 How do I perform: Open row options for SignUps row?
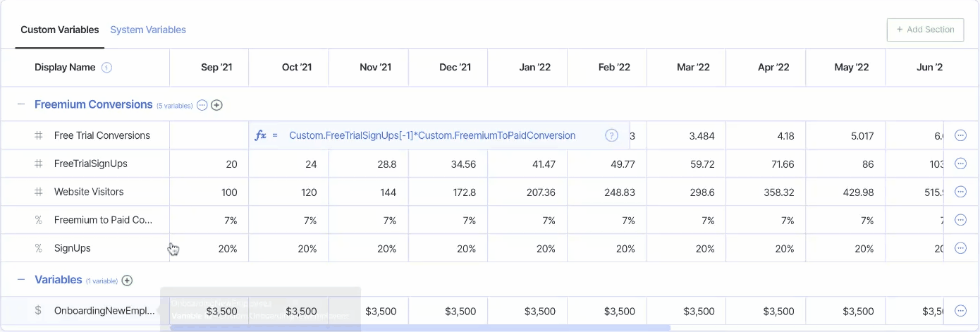[960, 248]
